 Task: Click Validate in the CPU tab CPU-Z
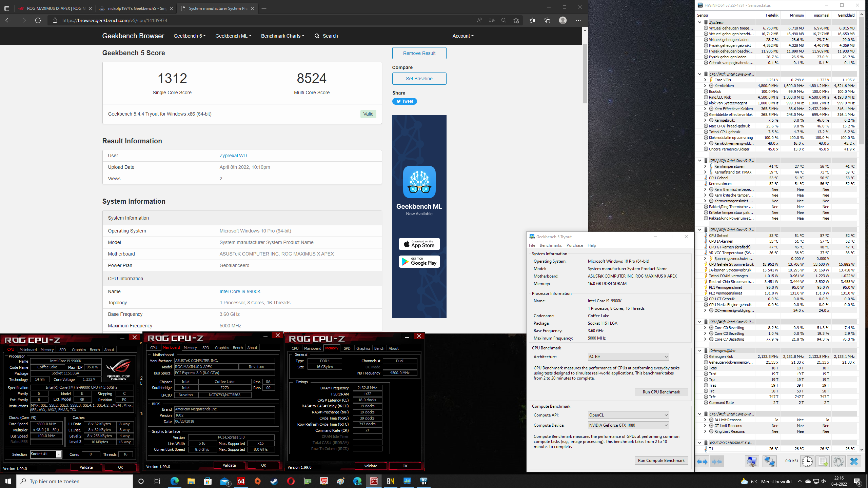86,467
